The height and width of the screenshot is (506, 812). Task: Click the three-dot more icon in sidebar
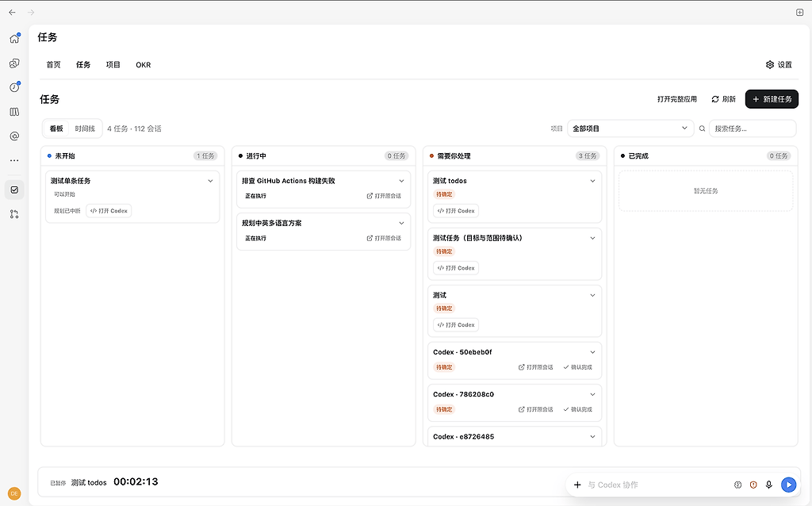pyautogui.click(x=14, y=160)
